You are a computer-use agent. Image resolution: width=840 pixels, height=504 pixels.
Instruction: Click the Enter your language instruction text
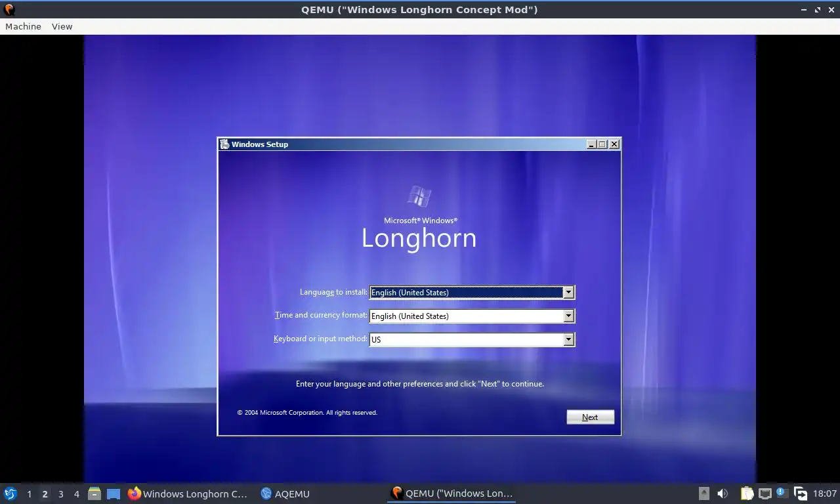(420, 384)
